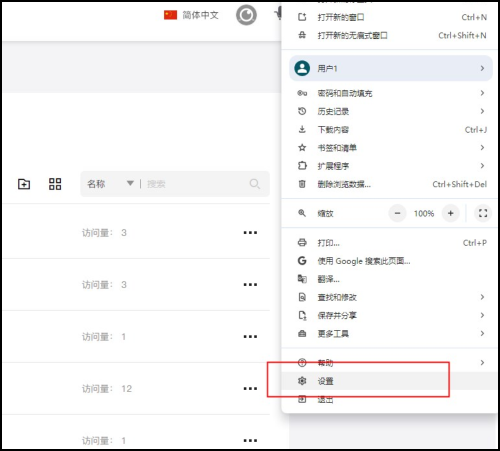Select the China flag language icon
The width and height of the screenshot is (500, 451).
pos(170,15)
